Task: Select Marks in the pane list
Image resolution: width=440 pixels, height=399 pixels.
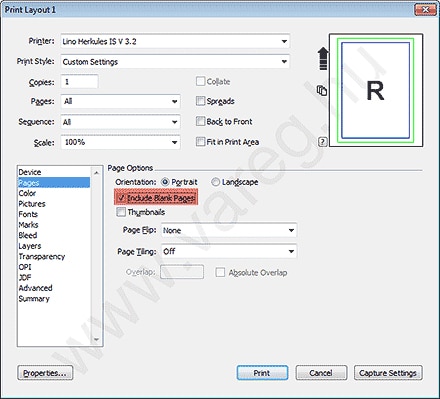Action: pyautogui.click(x=54, y=225)
